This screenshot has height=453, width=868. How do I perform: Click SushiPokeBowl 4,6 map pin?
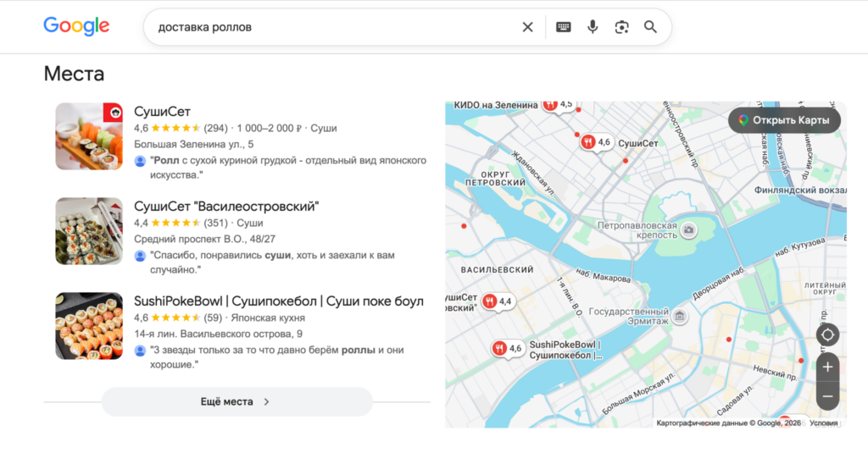click(508, 349)
